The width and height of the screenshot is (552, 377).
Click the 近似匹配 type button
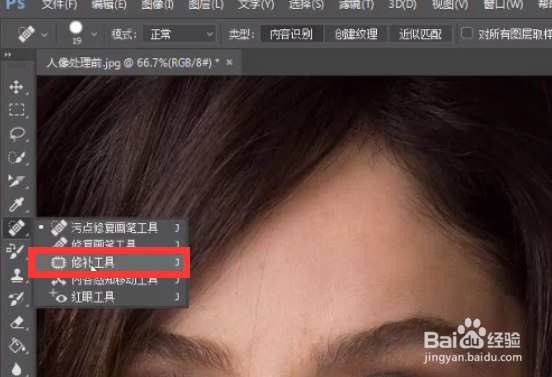[420, 34]
